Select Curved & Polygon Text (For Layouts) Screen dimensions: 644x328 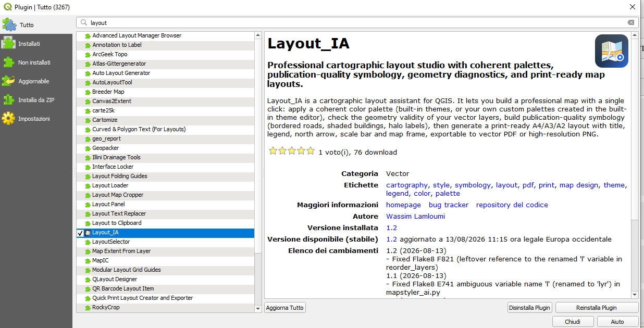pos(166,129)
